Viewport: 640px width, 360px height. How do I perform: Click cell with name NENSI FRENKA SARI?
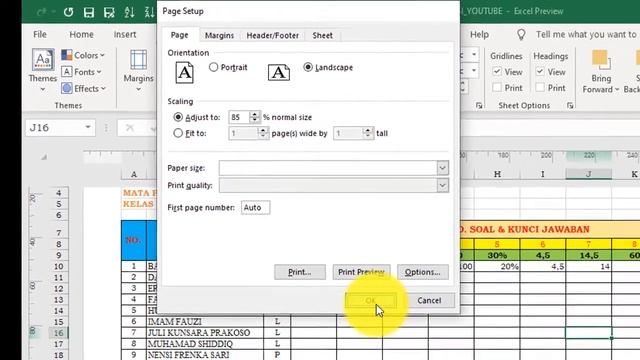tap(205, 355)
